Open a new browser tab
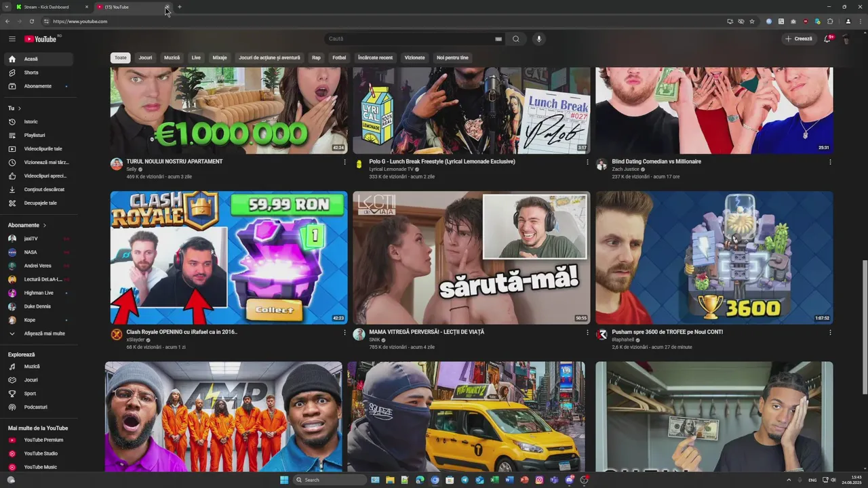868x488 pixels. tap(179, 7)
